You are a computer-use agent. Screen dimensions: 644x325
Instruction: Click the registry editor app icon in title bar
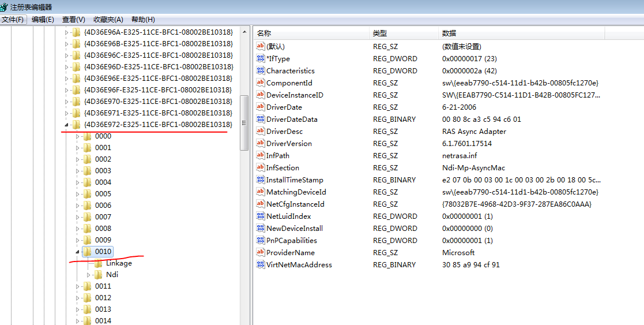[5, 7]
